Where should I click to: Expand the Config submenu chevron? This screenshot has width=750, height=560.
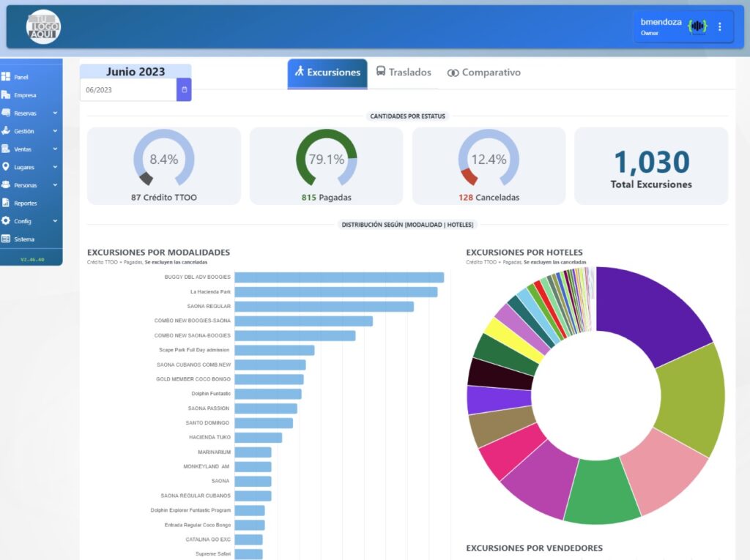point(55,221)
